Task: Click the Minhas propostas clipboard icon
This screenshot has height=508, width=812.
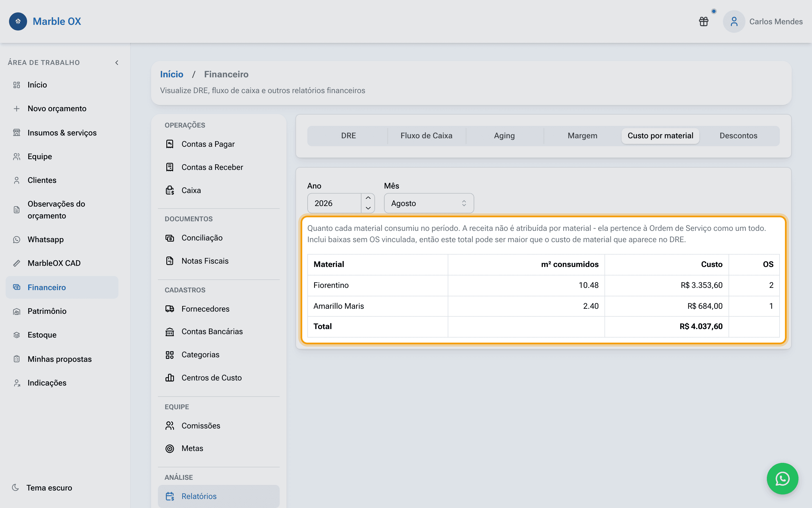Action: (16, 359)
